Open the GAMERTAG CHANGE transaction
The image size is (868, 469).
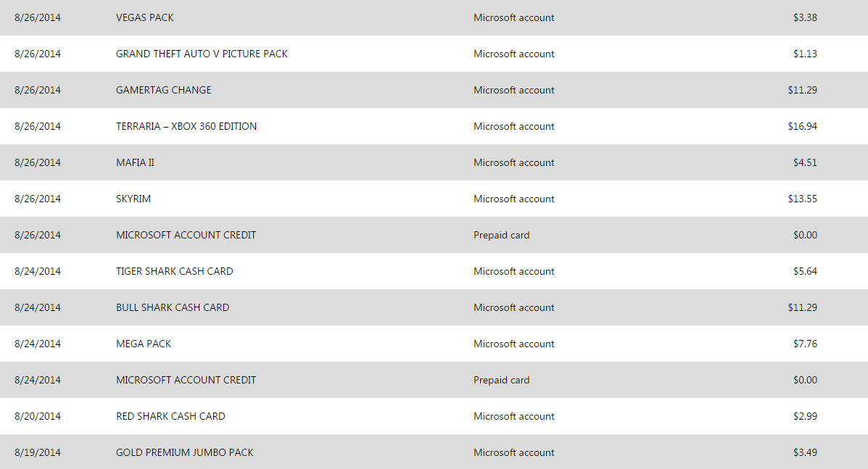pos(164,90)
